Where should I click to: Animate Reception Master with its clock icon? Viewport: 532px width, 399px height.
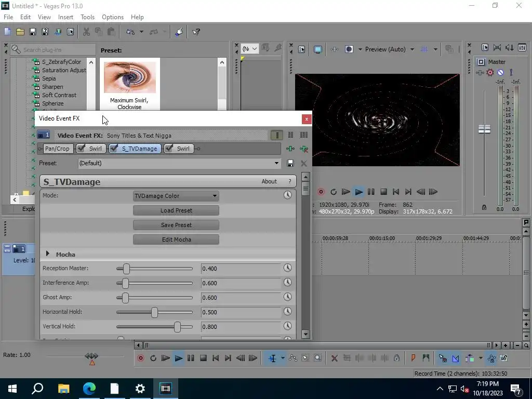pos(287,268)
